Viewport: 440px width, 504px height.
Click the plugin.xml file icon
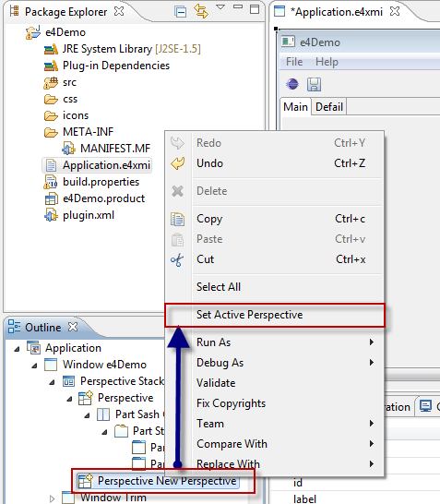coord(51,215)
